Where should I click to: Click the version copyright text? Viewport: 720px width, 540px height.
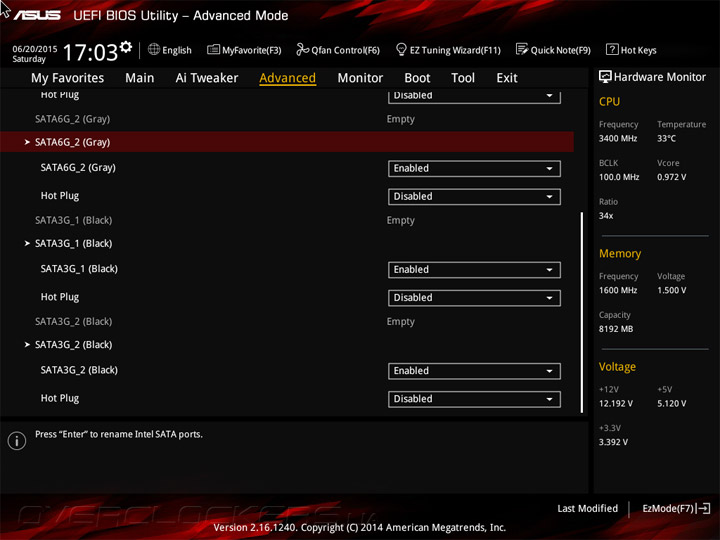click(x=360, y=527)
